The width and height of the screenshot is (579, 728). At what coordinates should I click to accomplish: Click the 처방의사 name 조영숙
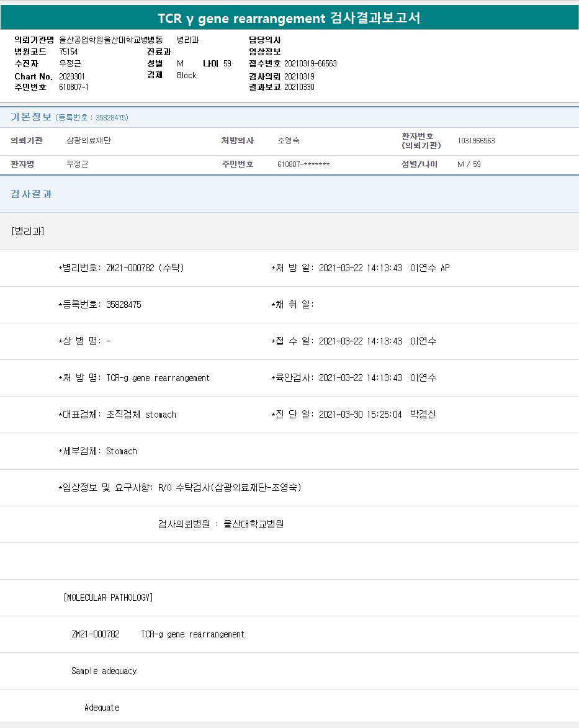coord(288,141)
